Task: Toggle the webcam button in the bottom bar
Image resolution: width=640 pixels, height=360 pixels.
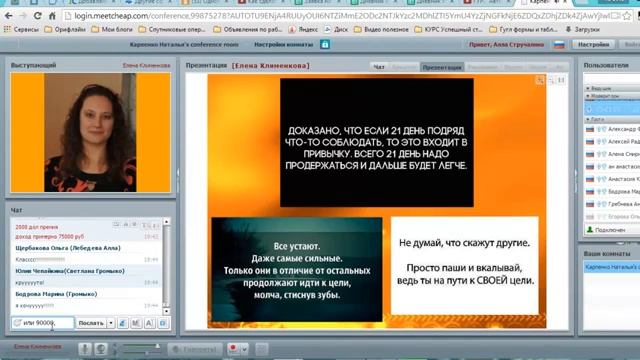Action: [x=101, y=349]
